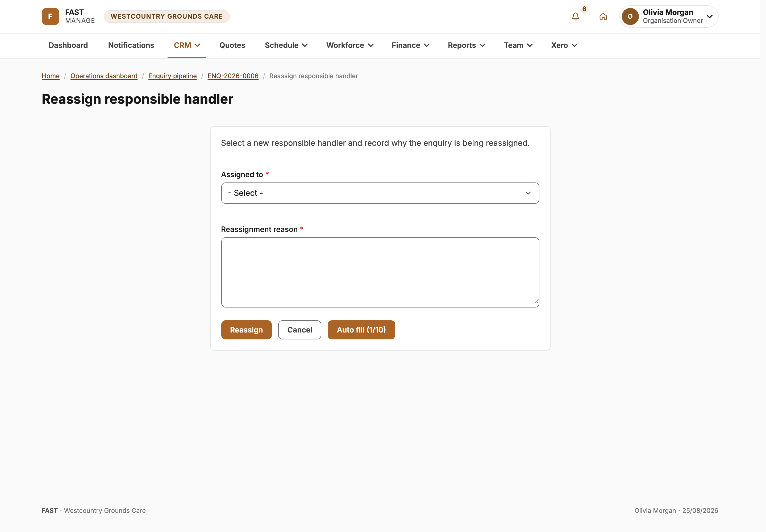Click the Cancel button

(300, 330)
